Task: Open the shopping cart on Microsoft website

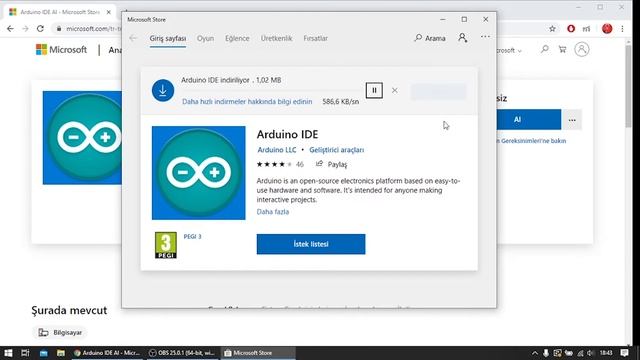Action: coord(562,49)
